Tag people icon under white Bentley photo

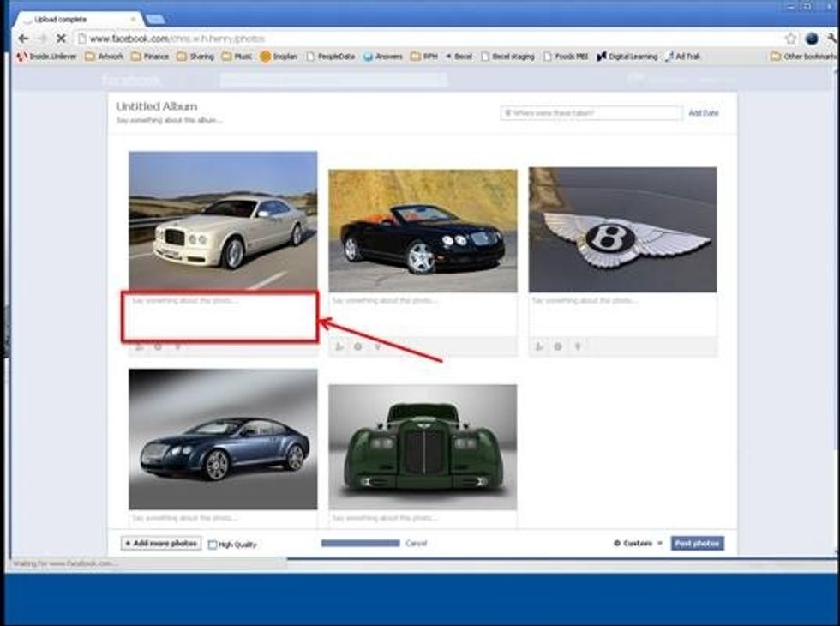pyautogui.click(x=139, y=347)
